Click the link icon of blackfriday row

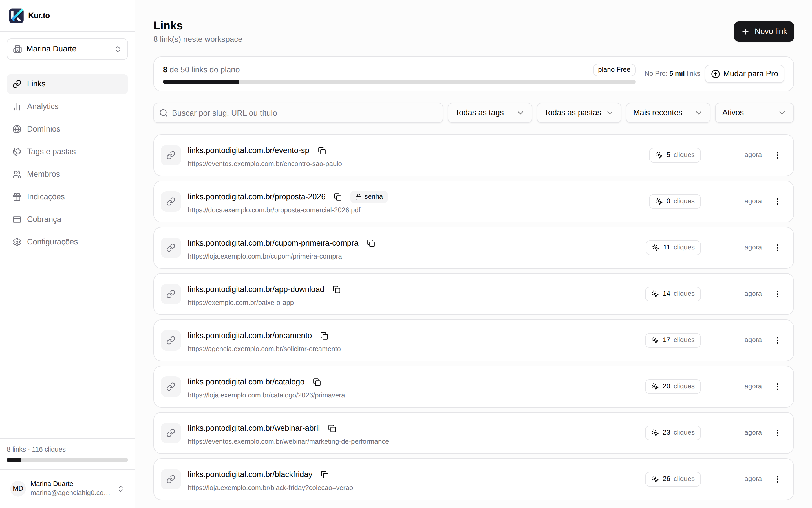click(171, 479)
